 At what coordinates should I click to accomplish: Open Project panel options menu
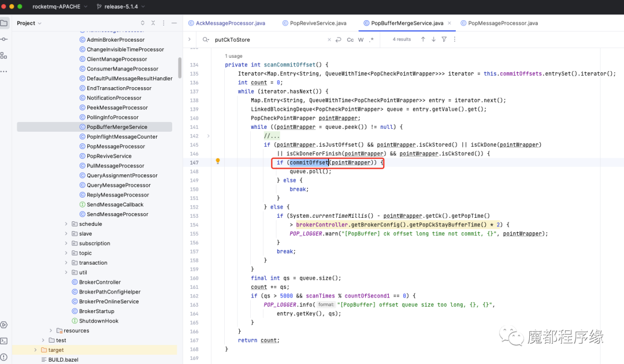pyautogui.click(x=164, y=23)
